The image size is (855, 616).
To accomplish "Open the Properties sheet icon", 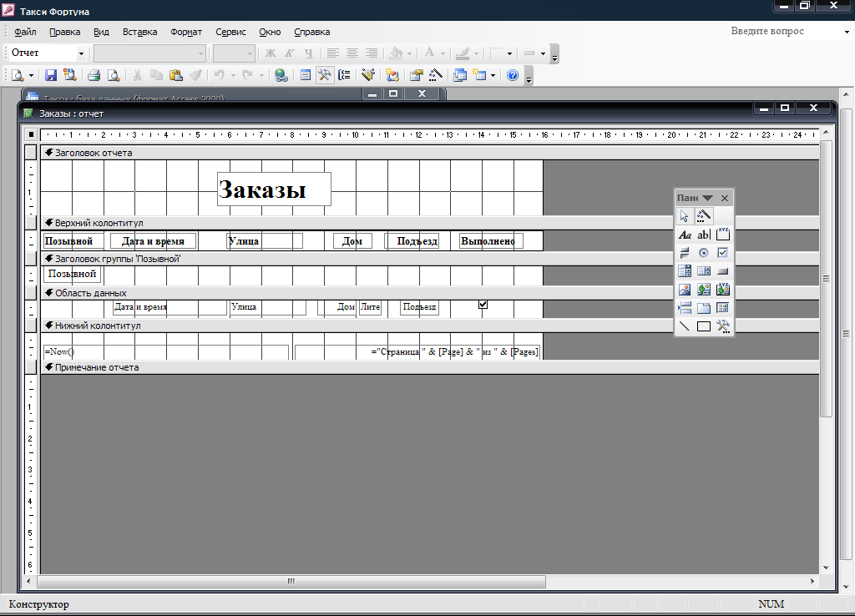I will [417, 75].
